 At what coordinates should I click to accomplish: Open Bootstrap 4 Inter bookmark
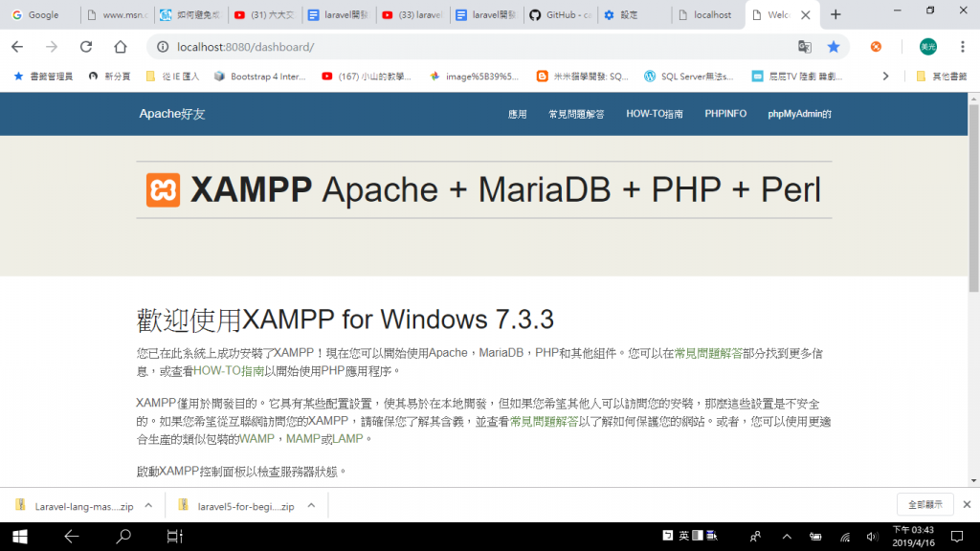click(x=259, y=77)
